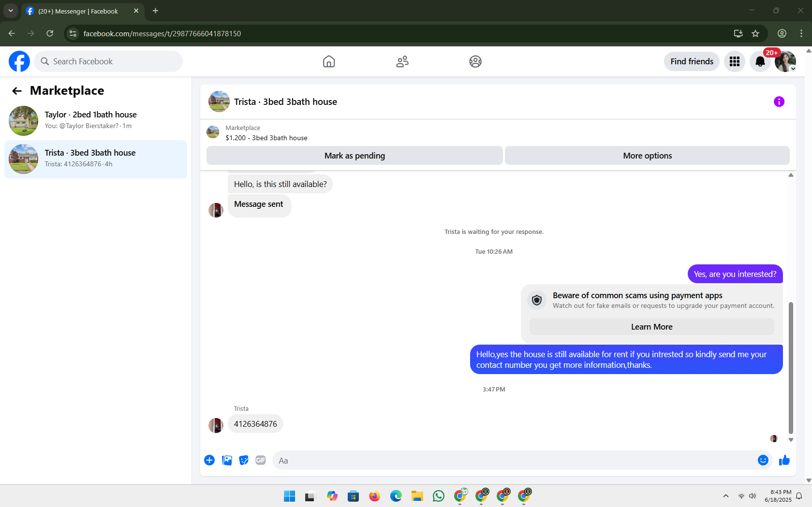
Task: Click the Search Facebook field
Action: pyautogui.click(x=108, y=61)
